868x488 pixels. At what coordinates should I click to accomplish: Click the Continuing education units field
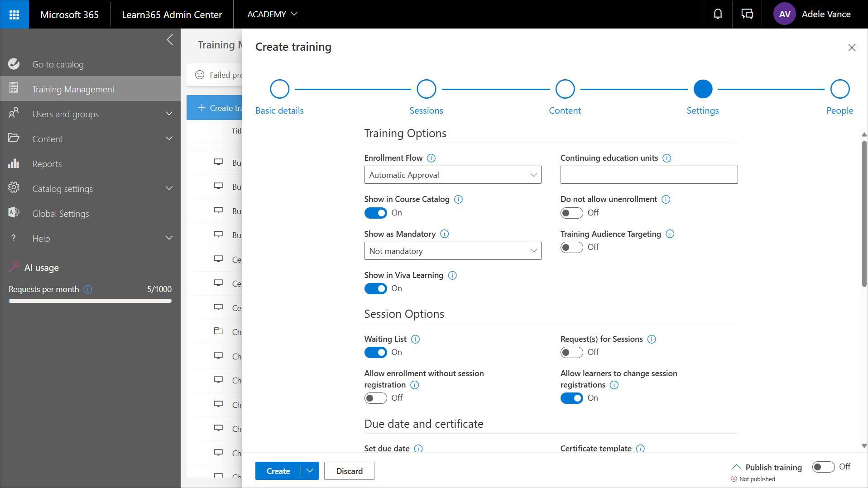click(x=648, y=175)
